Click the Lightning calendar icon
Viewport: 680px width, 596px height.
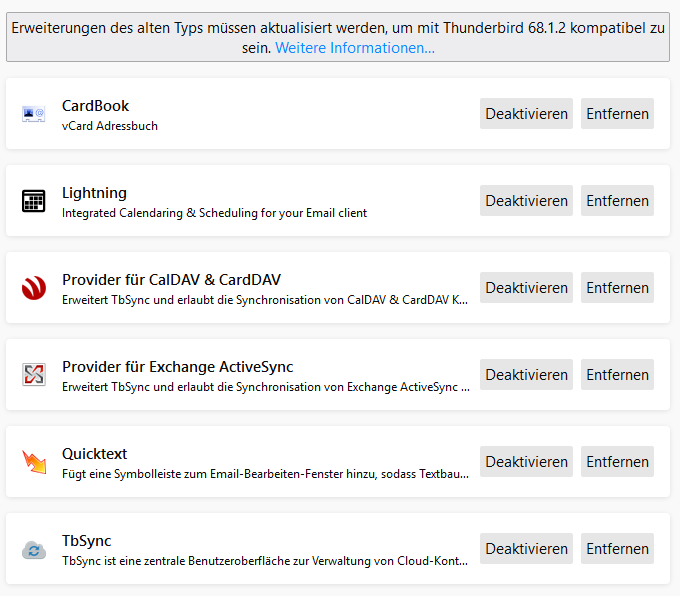coord(33,201)
